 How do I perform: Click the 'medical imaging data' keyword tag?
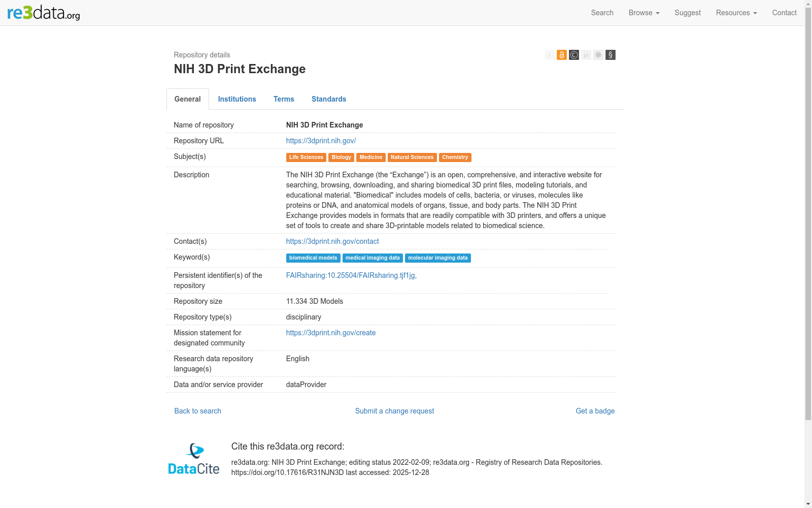[x=373, y=258]
